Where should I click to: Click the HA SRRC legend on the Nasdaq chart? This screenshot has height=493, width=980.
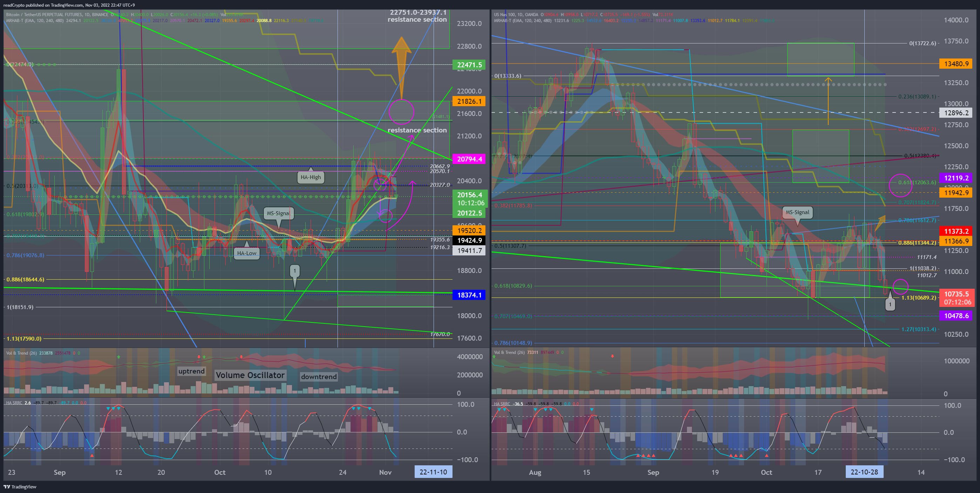502,404
